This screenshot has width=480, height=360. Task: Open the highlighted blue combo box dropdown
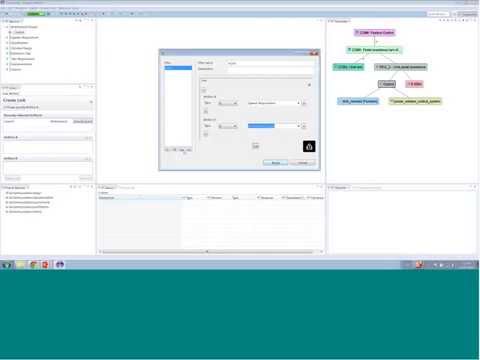pyautogui.click(x=274, y=126)
